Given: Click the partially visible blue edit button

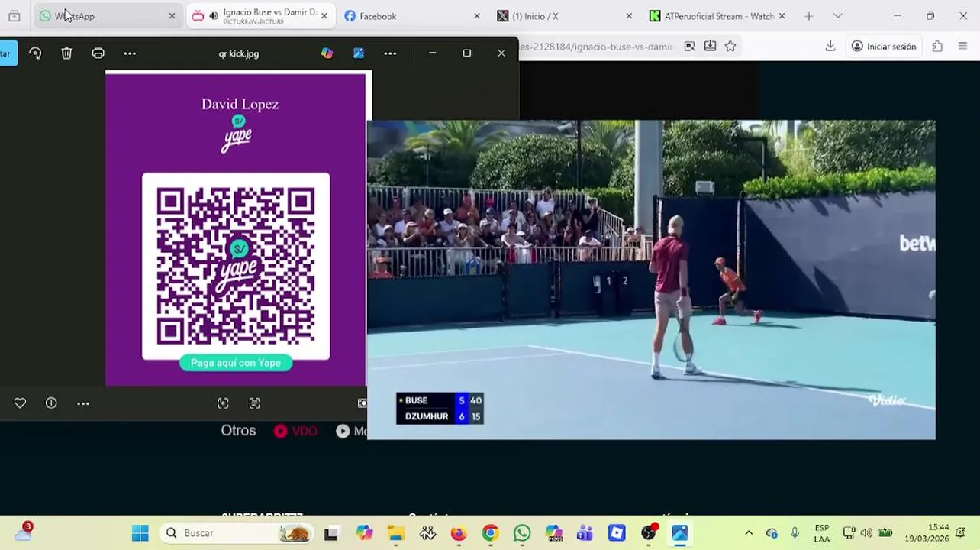Looking at the screenshot, I should pyautogui.click(x=8, y=53).
